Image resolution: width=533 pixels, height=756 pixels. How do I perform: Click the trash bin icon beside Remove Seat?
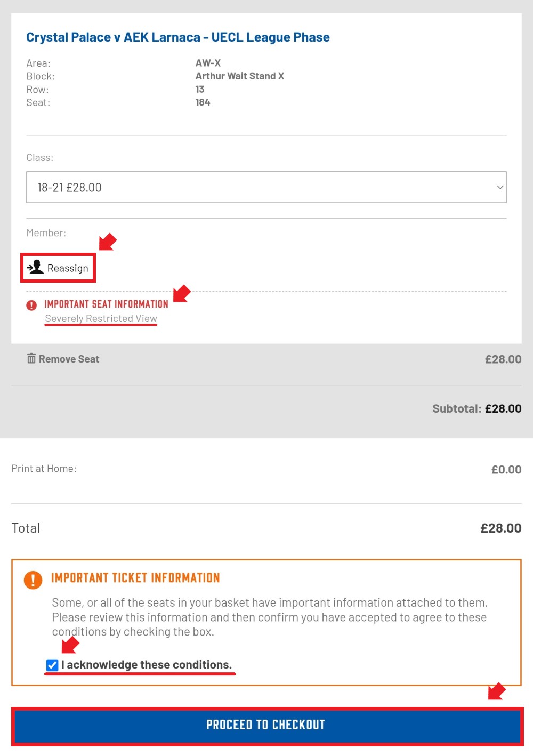coord(31,358)
